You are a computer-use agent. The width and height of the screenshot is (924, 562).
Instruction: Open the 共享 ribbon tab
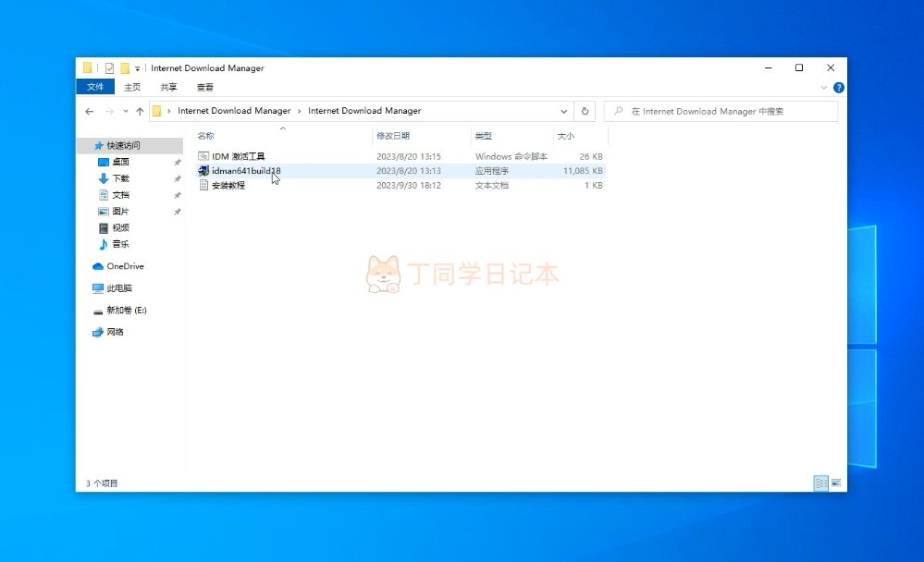click(168, 87)
